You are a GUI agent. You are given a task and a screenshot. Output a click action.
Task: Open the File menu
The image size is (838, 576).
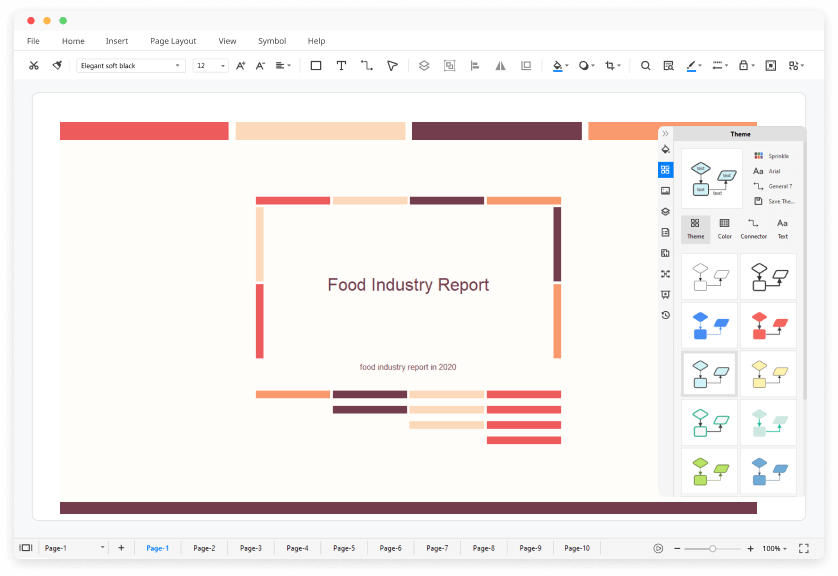click(x=33, y=41)
